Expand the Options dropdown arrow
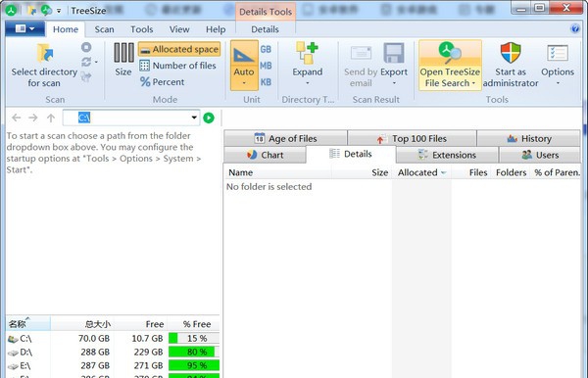 pos(558,83)
